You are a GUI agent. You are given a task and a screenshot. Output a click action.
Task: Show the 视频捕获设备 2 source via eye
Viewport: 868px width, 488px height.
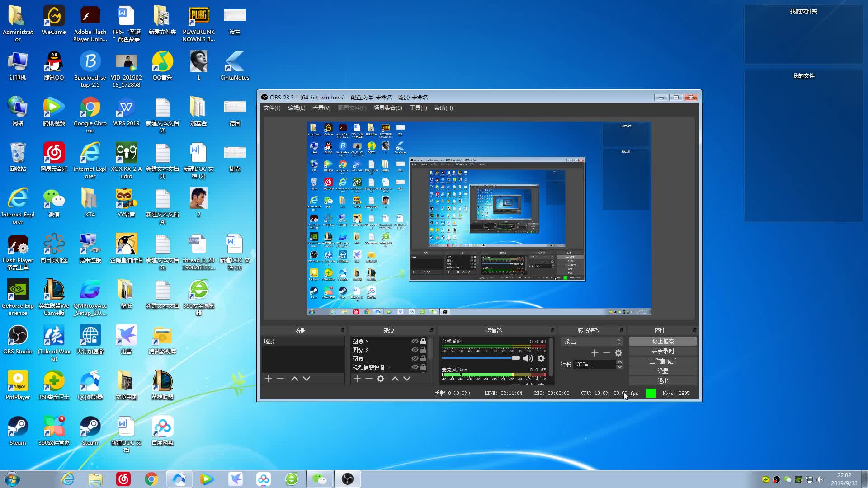pos(415,367)
